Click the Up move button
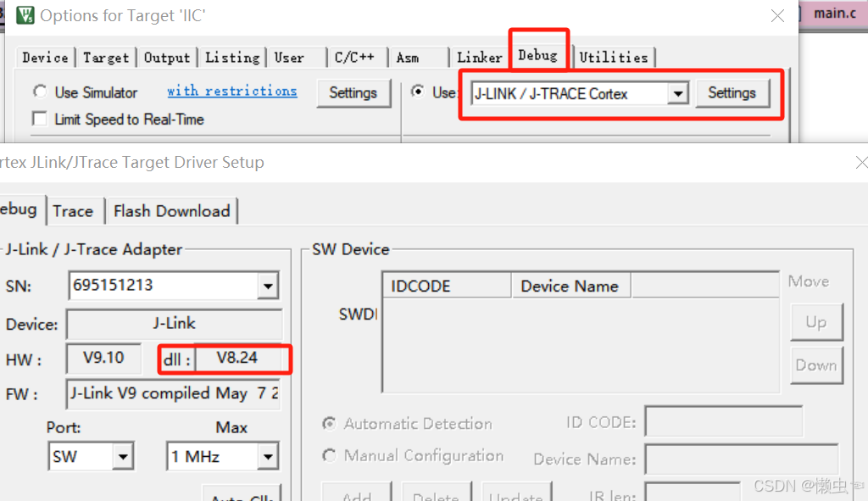The width and height of the screenshot is (868, 501). click(x=816, y=322)
